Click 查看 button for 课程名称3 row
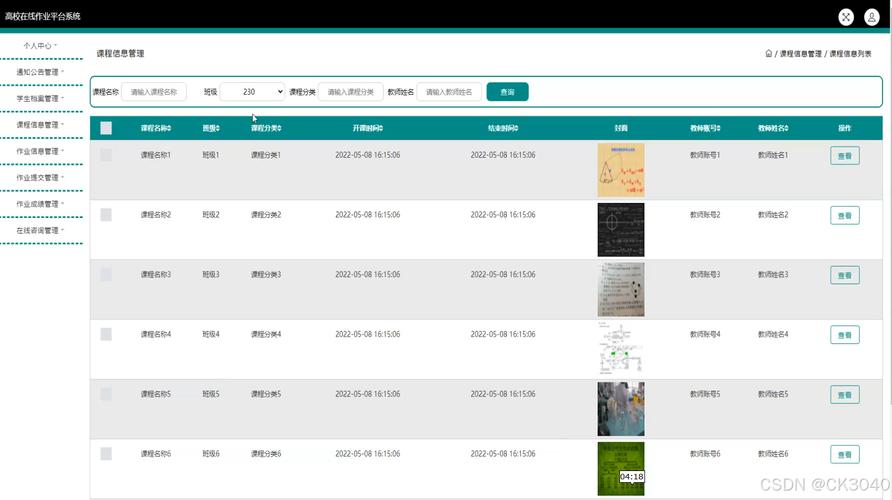The width and height of the screenshot is (892, 500). pos(845,275)
